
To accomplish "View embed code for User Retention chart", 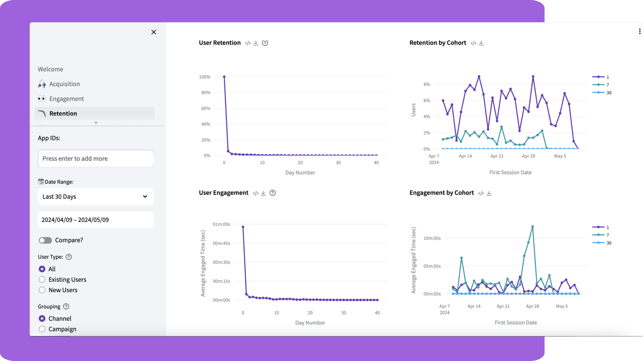I will 248,43.
